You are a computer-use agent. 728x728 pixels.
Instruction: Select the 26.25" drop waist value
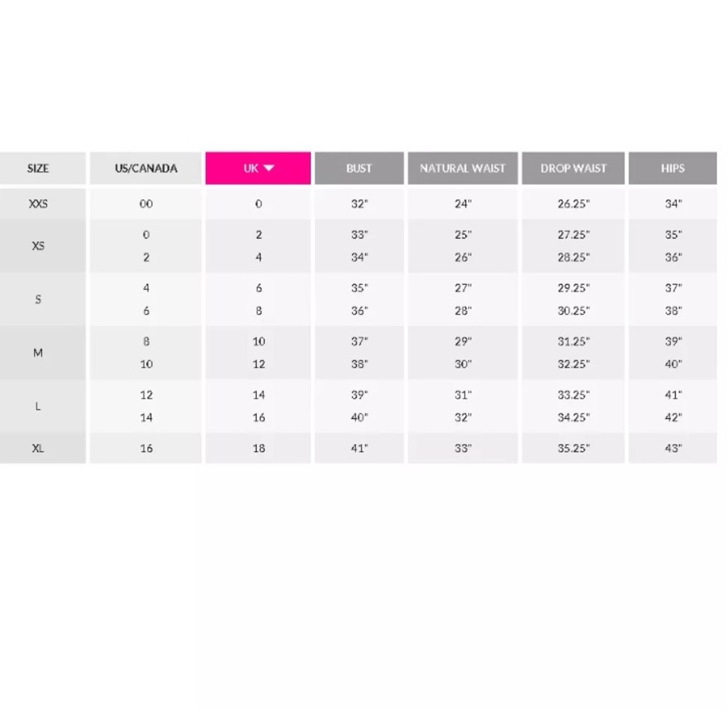[x=574, y=204]
